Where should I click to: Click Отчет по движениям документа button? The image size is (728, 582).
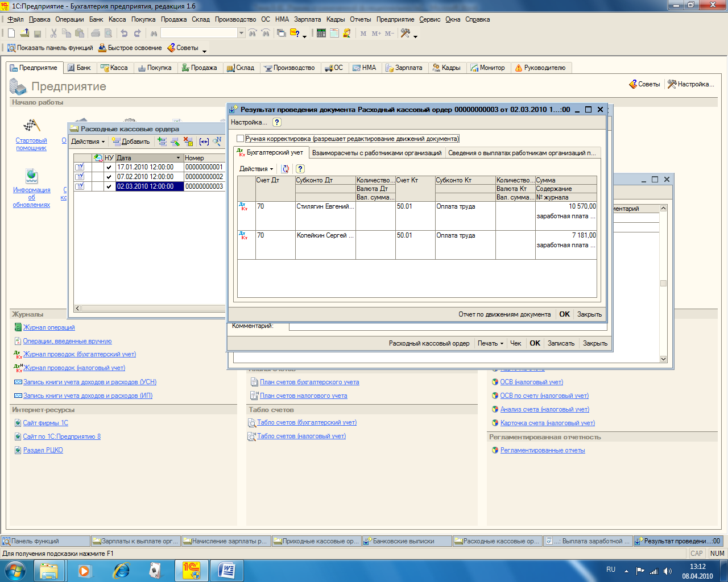coord(504,314)
